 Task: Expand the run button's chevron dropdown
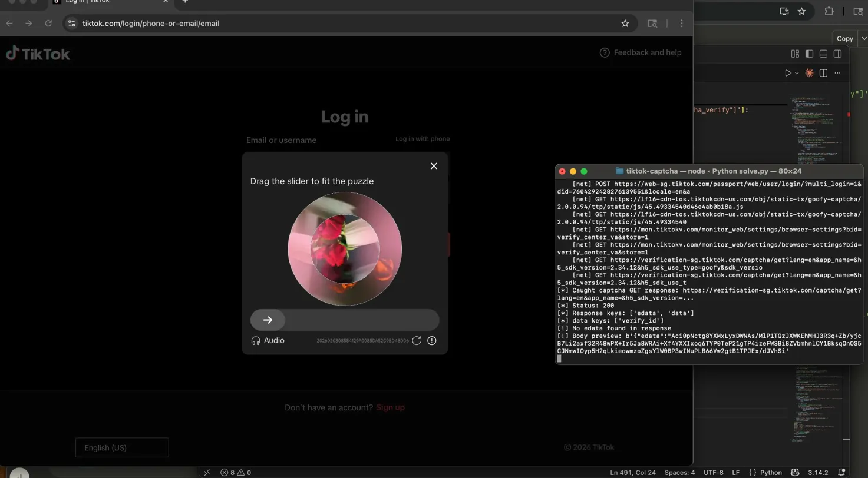point(797,73)
